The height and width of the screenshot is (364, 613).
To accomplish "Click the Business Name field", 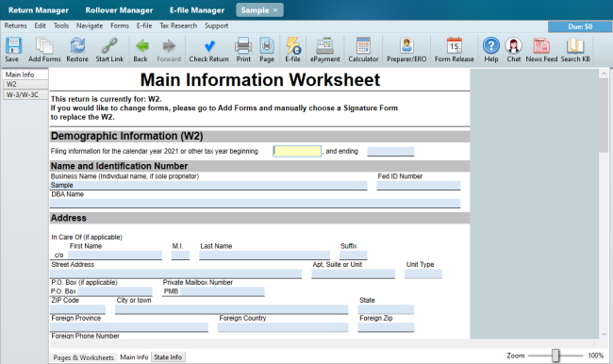I will coord(208,186).
